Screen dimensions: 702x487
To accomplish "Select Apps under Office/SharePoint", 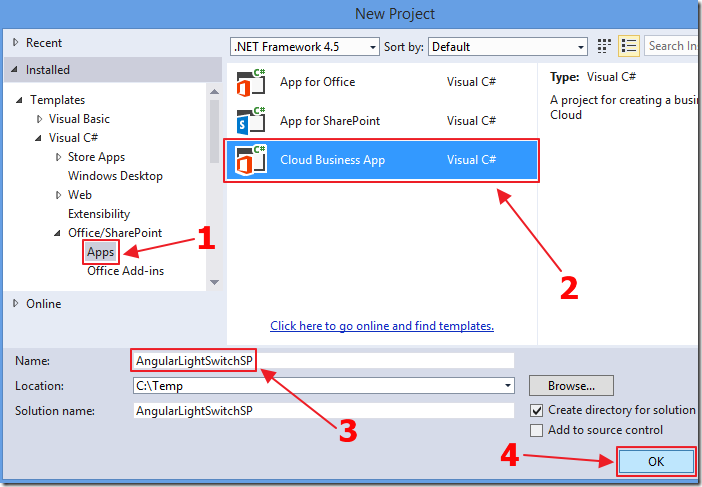I will coord(101,252).
